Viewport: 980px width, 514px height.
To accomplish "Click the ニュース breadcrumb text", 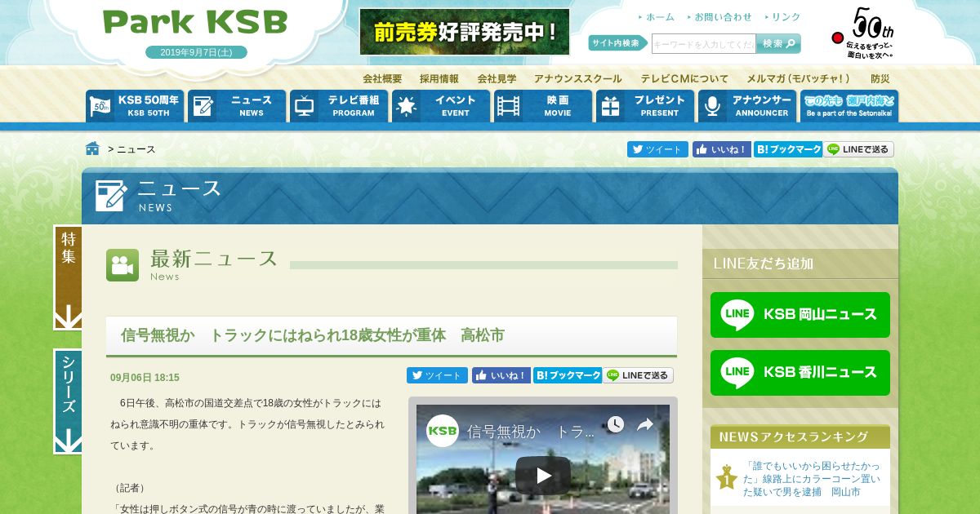I will click(136, 149).
